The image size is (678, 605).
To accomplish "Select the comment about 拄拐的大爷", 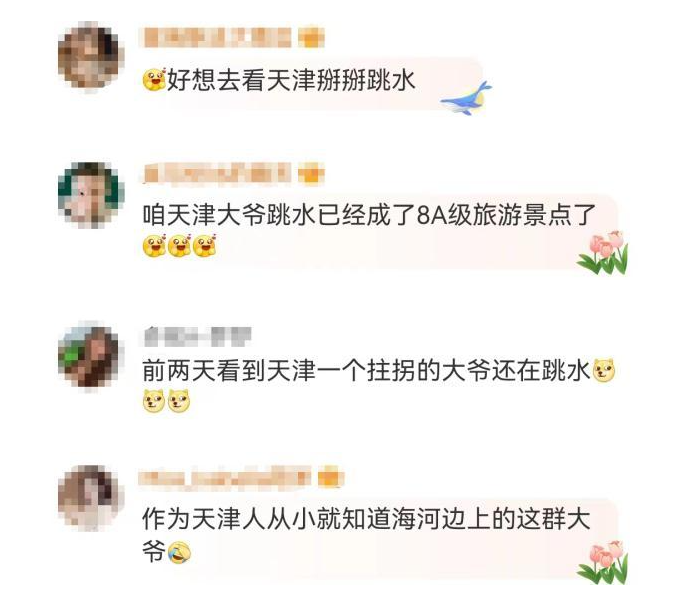I will point(379,385).
